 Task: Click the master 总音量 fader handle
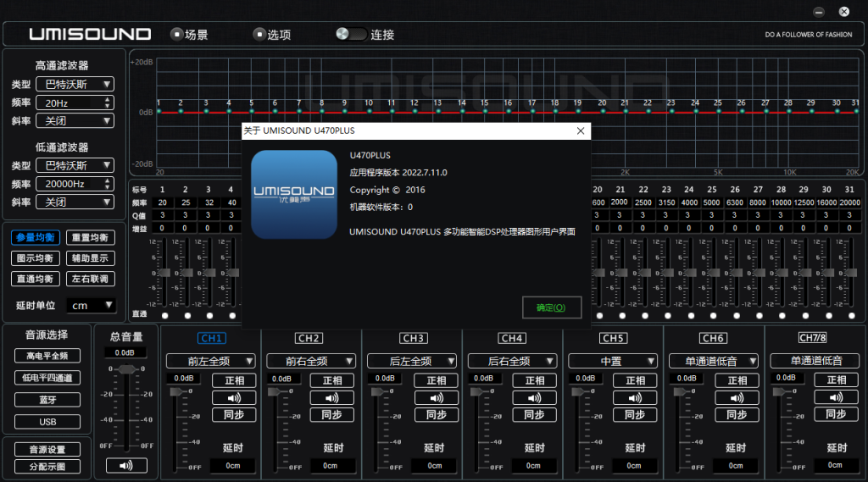pyautogui.click(x=127, y=368)
